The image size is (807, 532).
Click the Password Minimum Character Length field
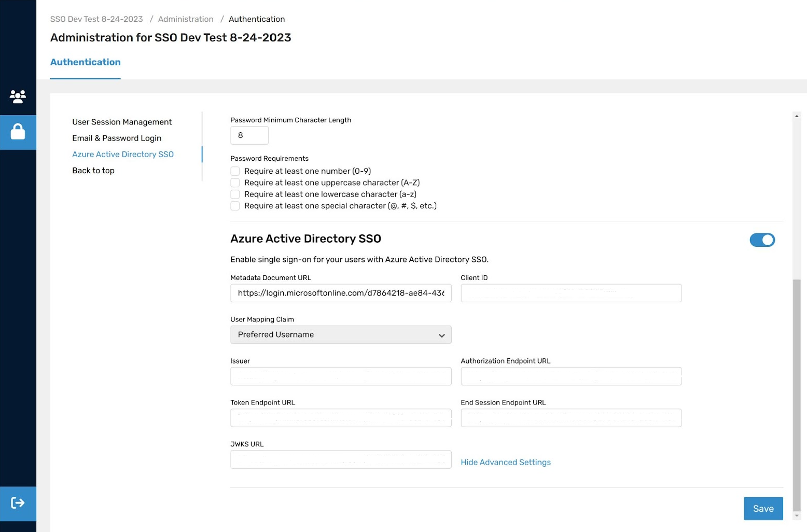click(x=249, y=135)
